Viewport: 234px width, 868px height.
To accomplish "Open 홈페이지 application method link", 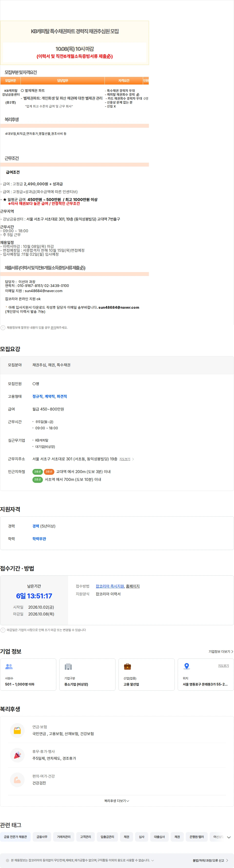I will tap(132, 586).
